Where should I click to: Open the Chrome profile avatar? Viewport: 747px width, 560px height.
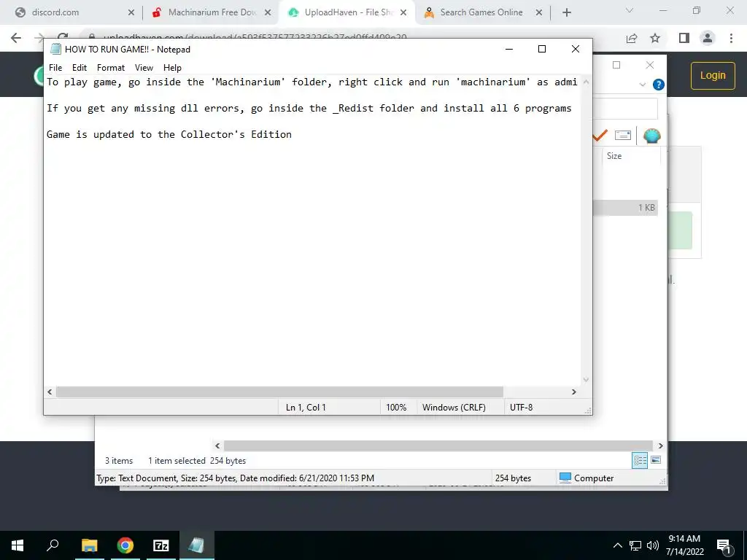pos(708,38)
